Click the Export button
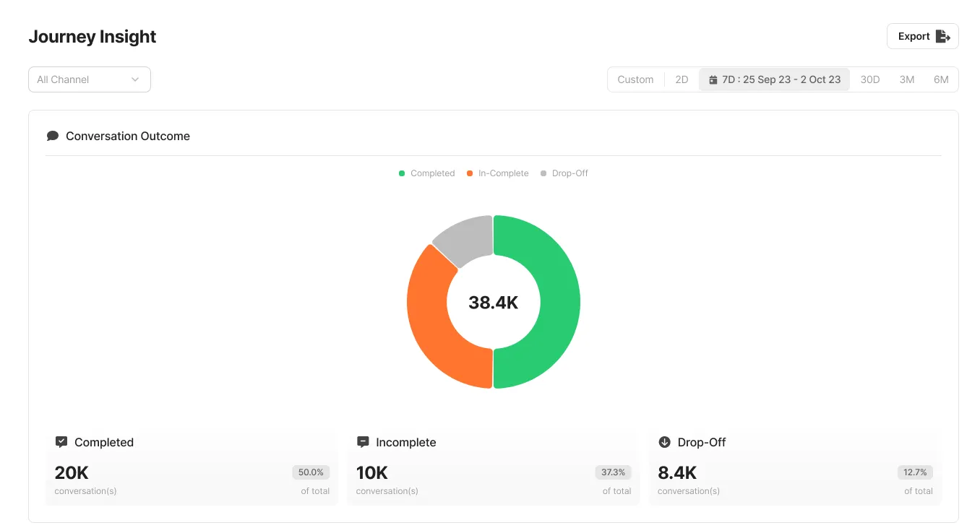980x528 pixels. tap(923, 36)
